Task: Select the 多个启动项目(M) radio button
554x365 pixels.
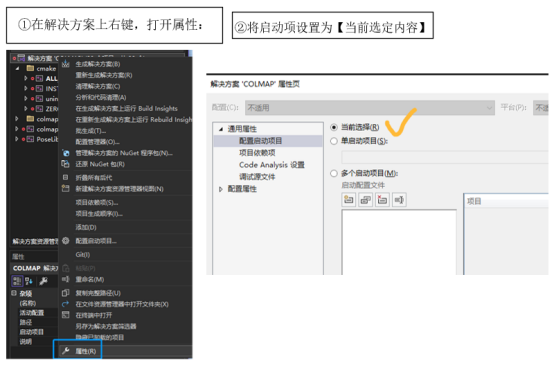Action: (x=334, y=173)
